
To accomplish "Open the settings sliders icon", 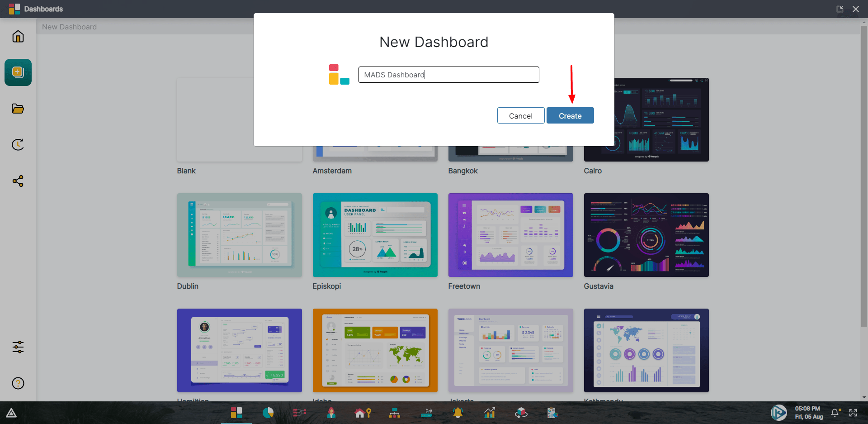I will coord(18,347).
